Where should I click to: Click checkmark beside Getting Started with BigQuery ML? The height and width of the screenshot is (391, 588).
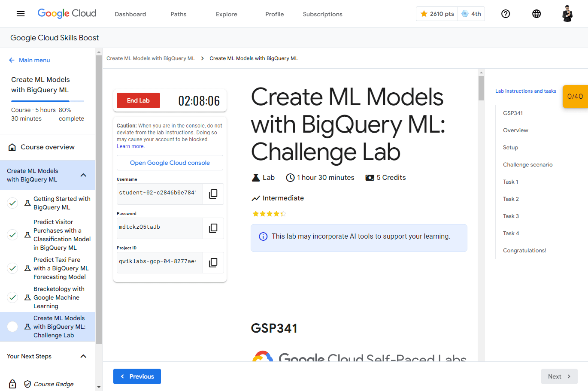13,203
